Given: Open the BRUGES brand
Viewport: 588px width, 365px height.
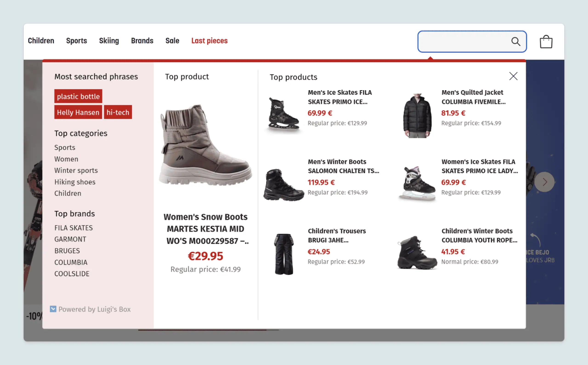Looking at the screenshot, I should coord(67,251).
